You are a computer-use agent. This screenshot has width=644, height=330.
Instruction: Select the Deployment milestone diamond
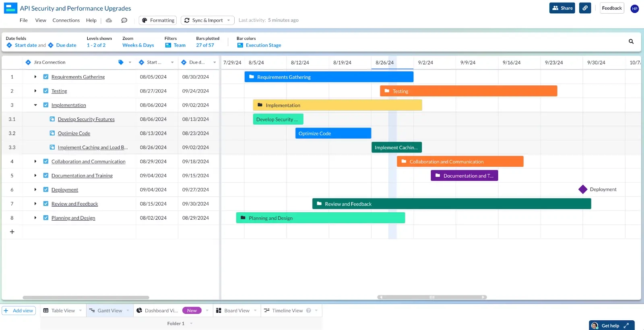[583, 190]
